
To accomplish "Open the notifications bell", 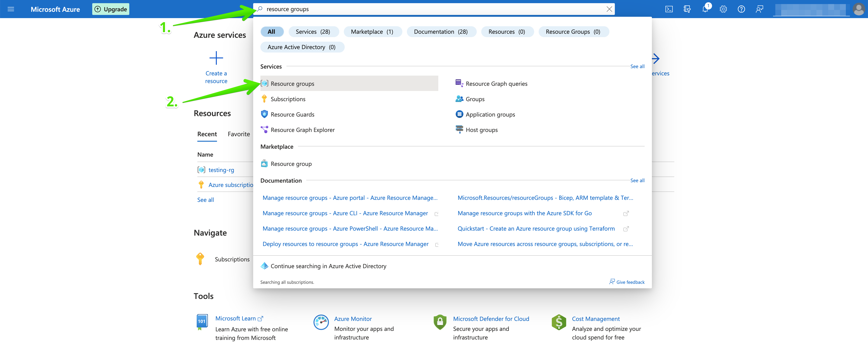I will pyautogui.click(x=705, y=9).
